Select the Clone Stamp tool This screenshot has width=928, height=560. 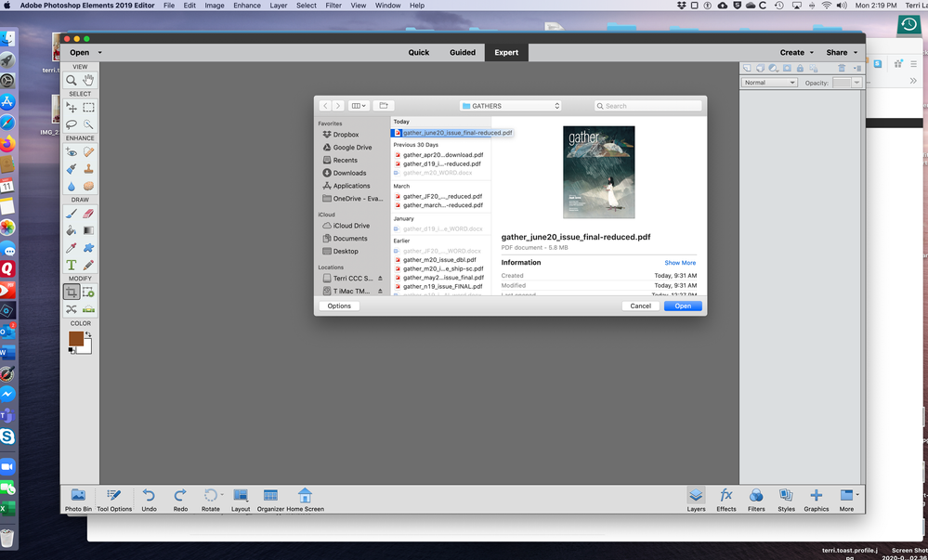click(89, 169)
